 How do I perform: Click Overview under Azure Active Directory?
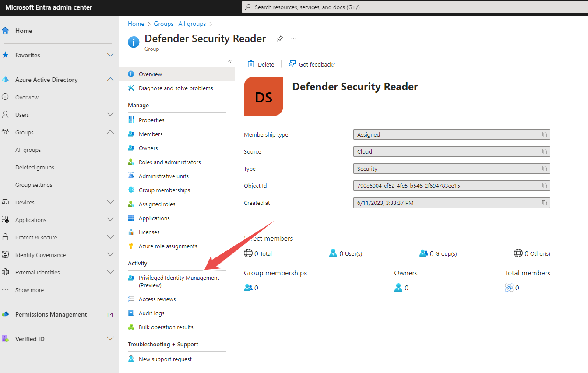[27, 97]
